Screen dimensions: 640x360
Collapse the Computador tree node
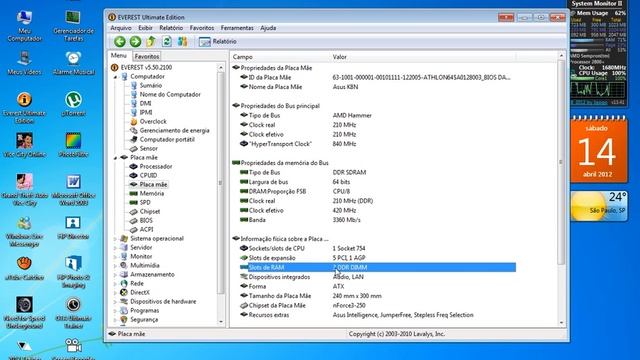coord(115,77)
